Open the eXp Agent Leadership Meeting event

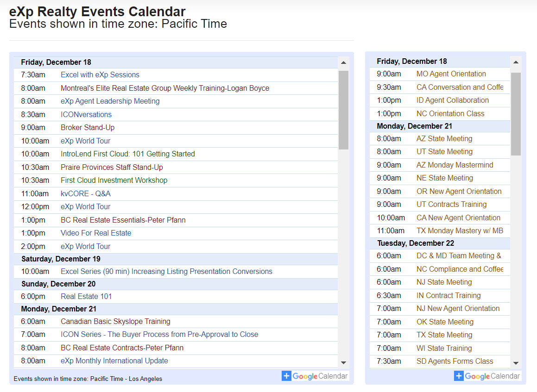click(x=110, y=101)
